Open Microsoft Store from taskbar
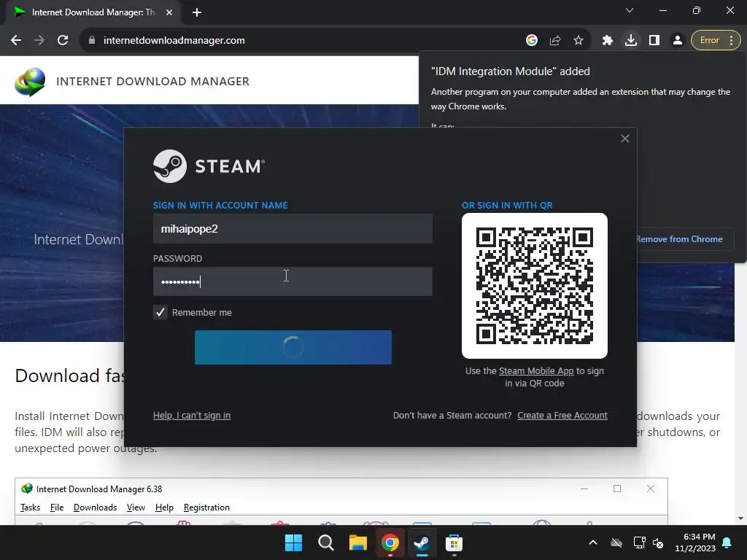 454,542
